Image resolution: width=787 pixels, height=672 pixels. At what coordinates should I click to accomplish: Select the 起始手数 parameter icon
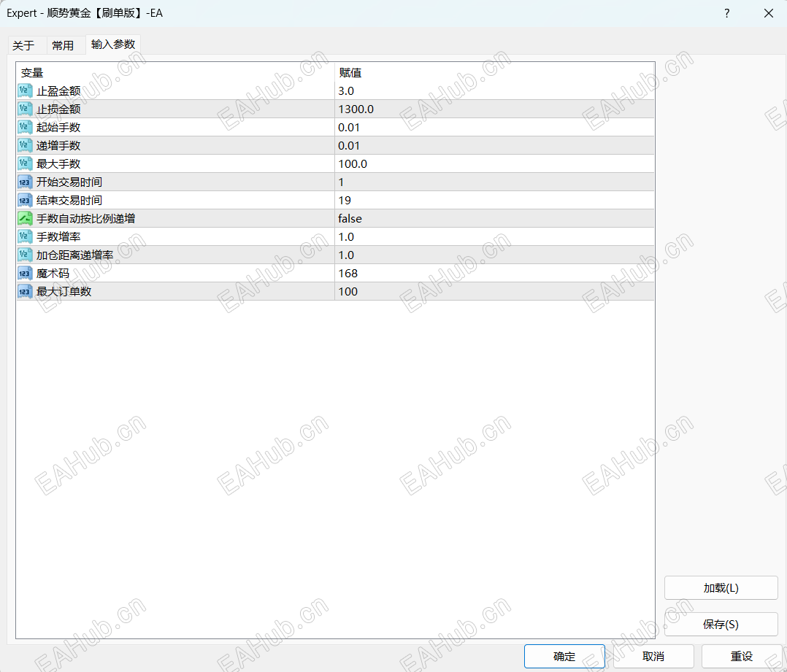tap(23, 127)
